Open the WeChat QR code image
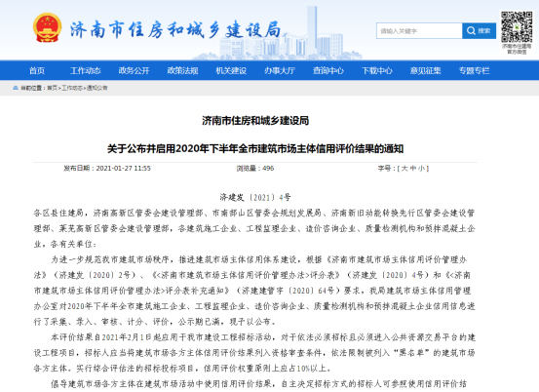The height and width of the screenshot is (392, 539). coord(517,27)
